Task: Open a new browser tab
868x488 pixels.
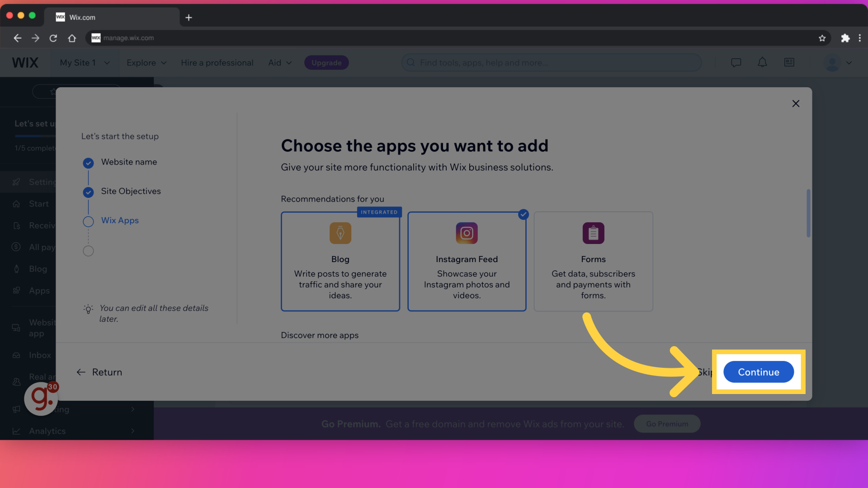Action: (x=189, y=17)
